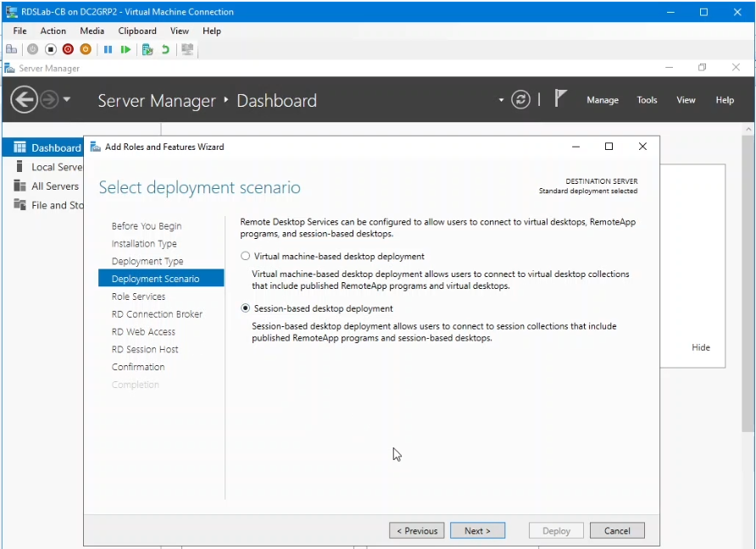Open the Clipboard menu

pyautogui.click(x=136, y=30)
